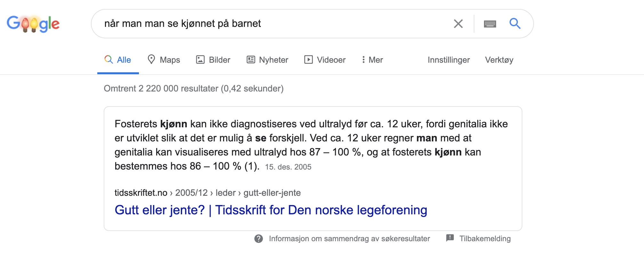Open Innstillinger dropdown
This screenshot has height=254, width=644.
(x=448, y=60)
